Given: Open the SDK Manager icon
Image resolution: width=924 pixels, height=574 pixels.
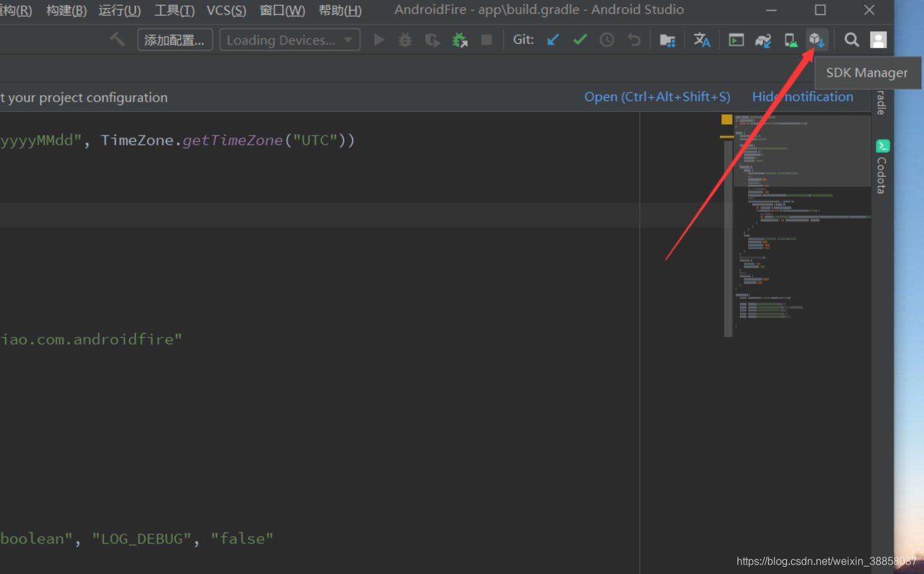Looking at the screenshot, I should pyautogui.click(x=816, y=40).
